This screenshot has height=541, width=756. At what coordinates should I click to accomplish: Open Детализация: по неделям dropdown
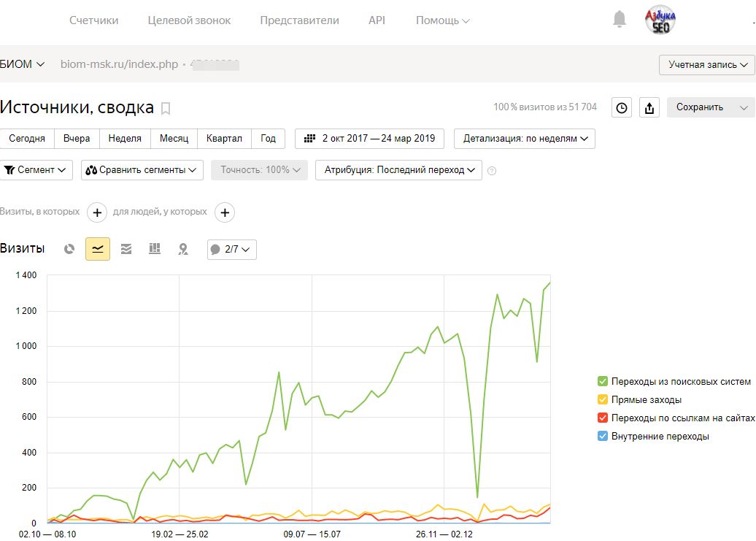(524, 139)
